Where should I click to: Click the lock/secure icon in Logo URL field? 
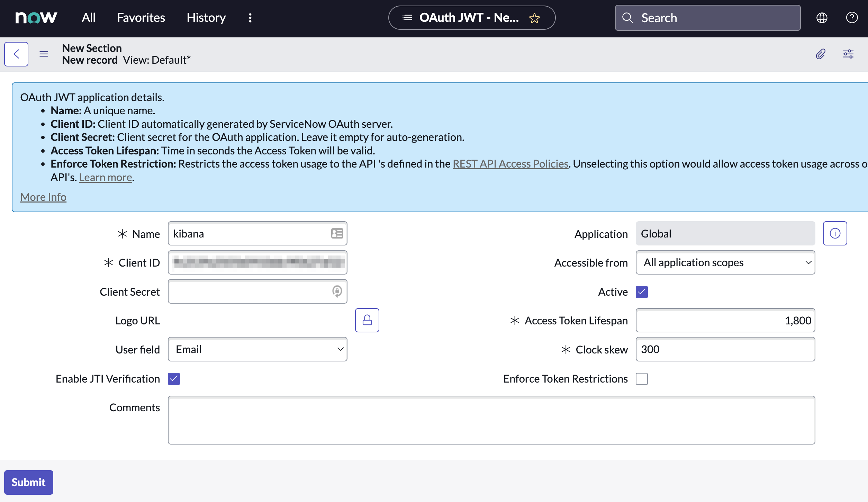366,320
